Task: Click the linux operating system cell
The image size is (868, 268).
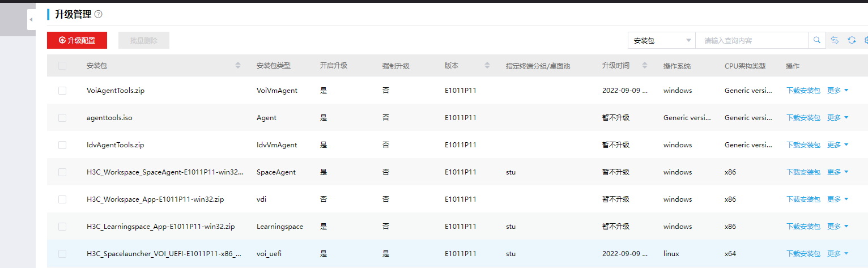Action: coord(671,254)
